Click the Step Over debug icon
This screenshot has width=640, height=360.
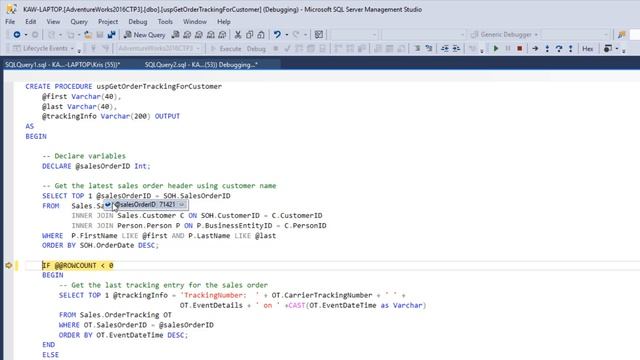pyautogui.click(x=559, y=49)
